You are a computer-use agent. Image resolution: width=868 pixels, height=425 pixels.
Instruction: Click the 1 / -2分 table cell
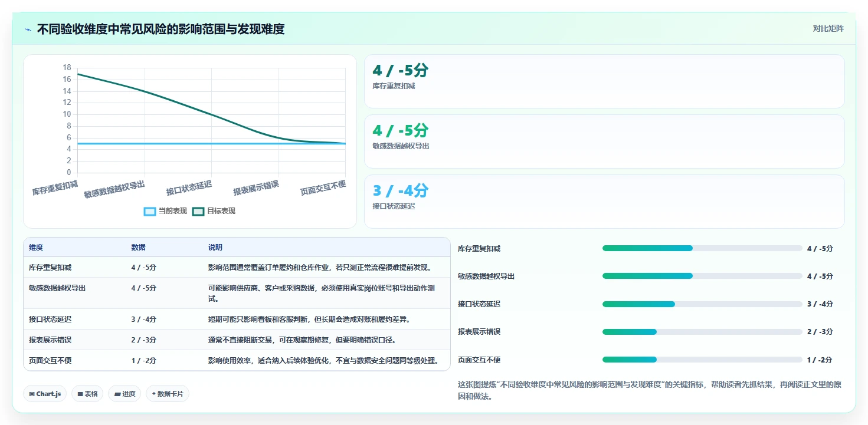click(143, 360)
